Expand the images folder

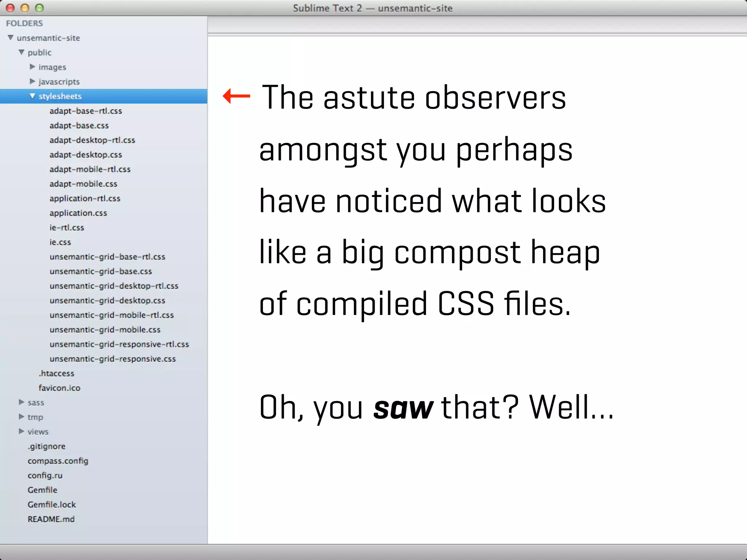click(x=32, y=67)
